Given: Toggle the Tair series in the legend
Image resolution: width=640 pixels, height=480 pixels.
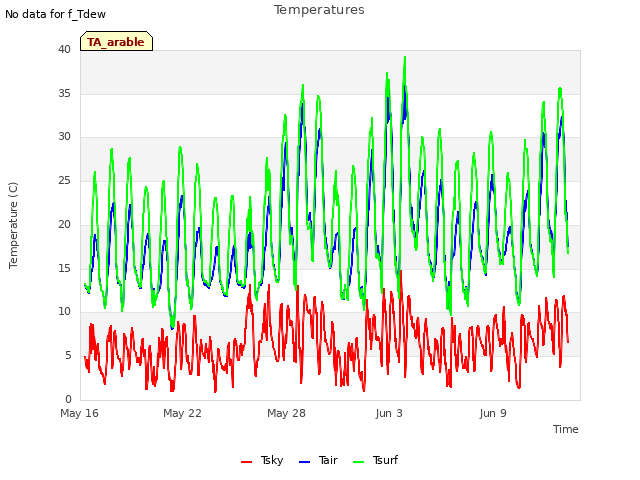Looking at the screenshot, I should 318,460.
